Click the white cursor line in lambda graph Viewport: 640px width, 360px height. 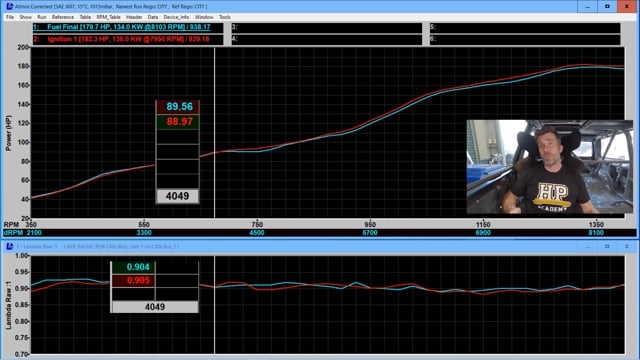coord(215,305)
